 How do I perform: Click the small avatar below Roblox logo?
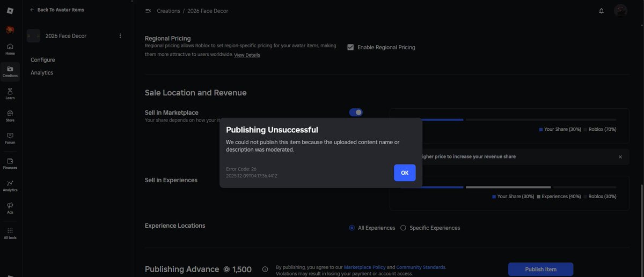click(10, 30)
